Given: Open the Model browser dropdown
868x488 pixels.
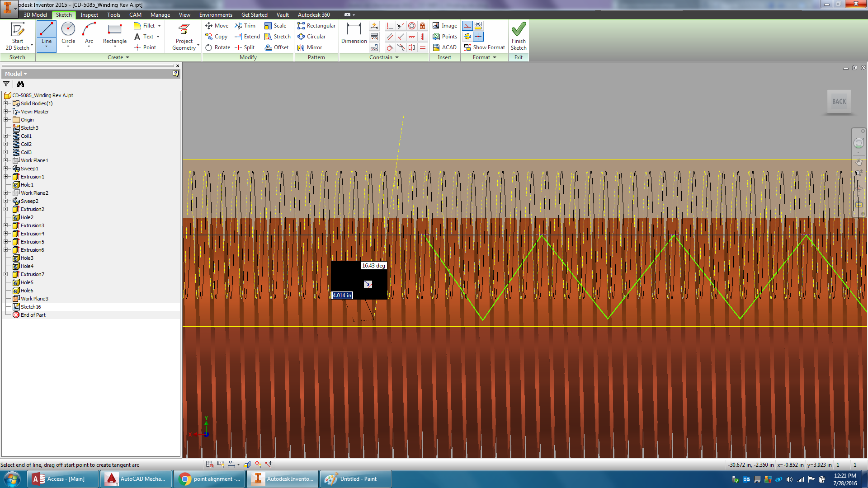Looking at the screenshot, I should point(25,73).
